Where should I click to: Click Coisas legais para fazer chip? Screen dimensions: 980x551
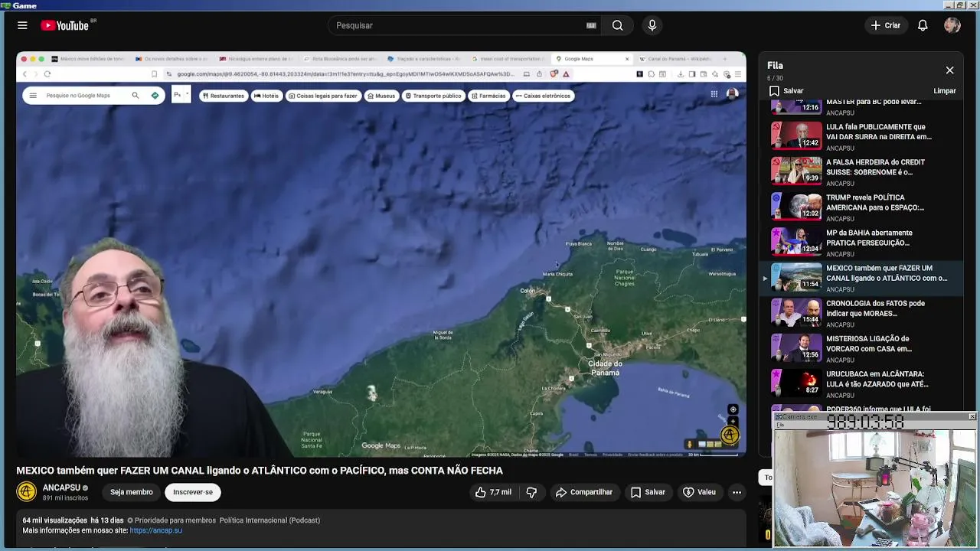click(323, 96)
